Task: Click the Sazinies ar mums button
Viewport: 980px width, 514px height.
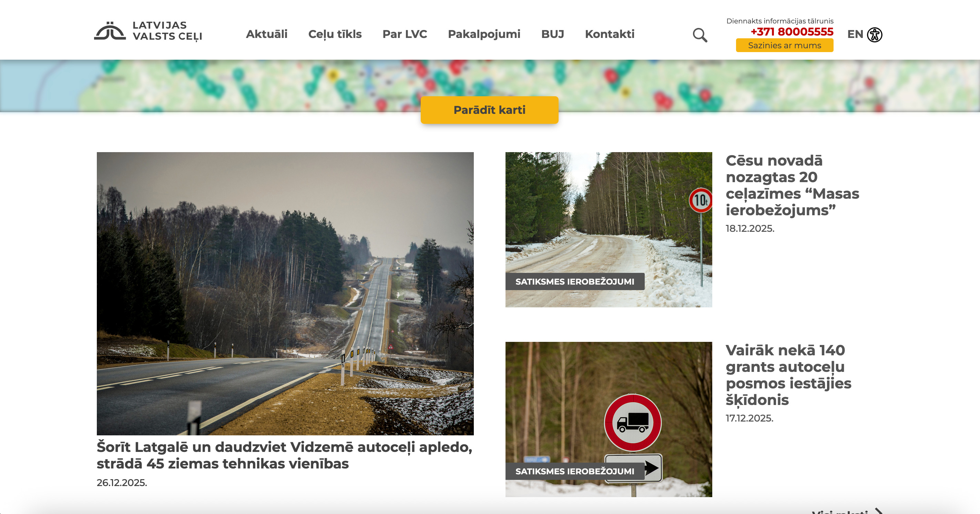Action: pyautogui.click(x=784, y=45)
